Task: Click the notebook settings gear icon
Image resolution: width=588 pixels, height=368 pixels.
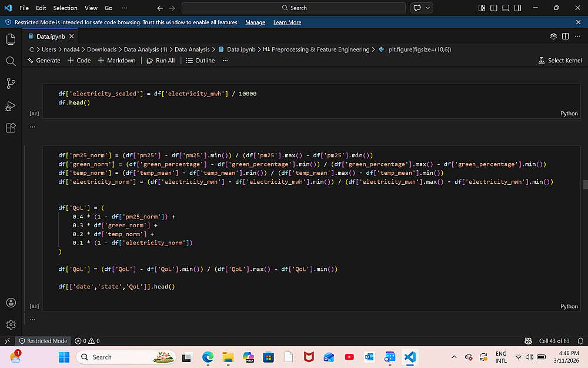Action: point(553,37)
